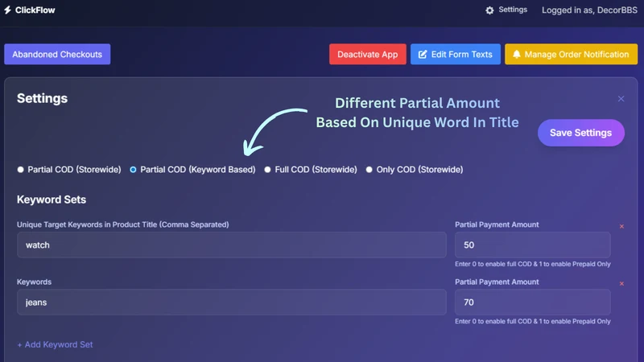Viewport: 644px width, 362px height.
Task: Click the 'Settings' panel heading
Action: [42, 98]
